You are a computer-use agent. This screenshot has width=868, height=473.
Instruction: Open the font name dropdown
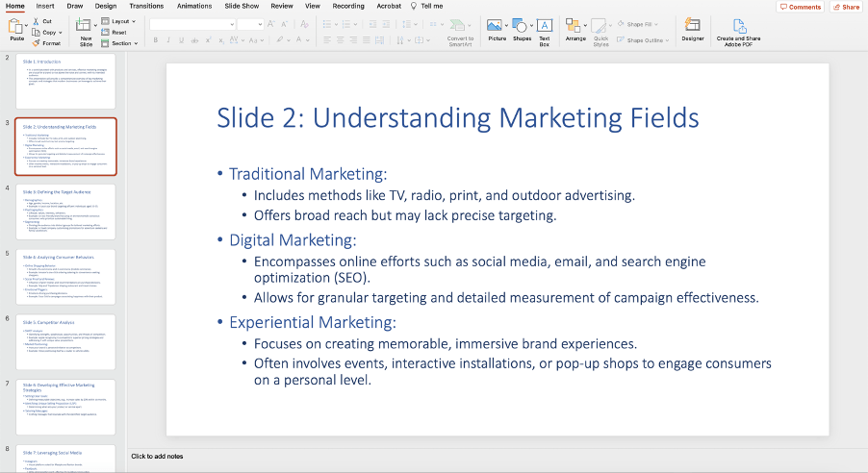[x=231, y=24]
